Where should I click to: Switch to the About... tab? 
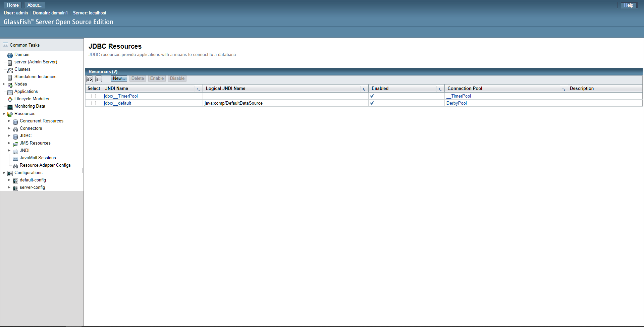(x=34, y=5)
